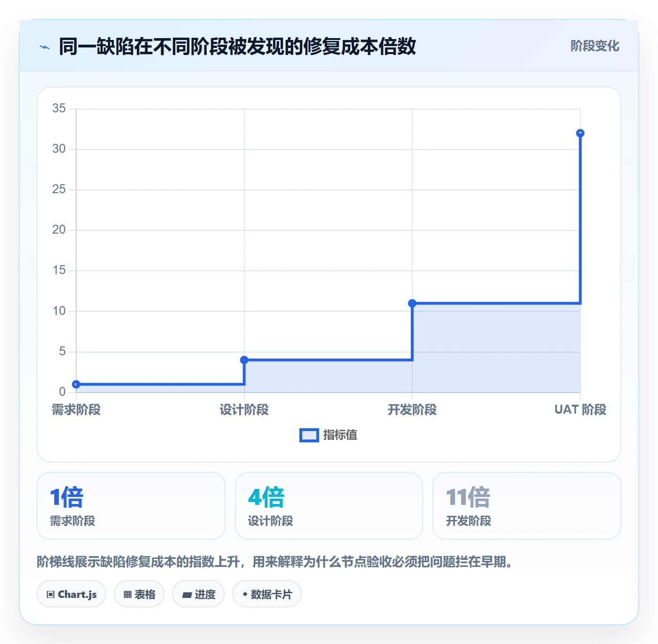
Task: Select the chart data point above 开发阶段
Action: (x=412, y=303)
